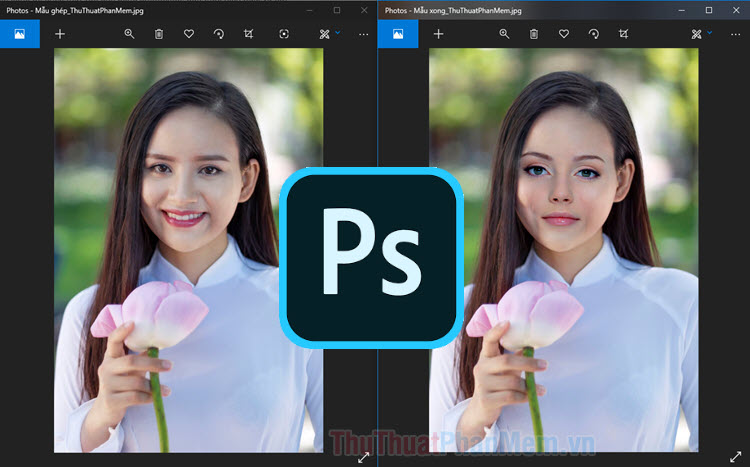This screenshot has width=750, height=467.
Task: Open the three-dots overflow menu in right window
Action: 736,34
